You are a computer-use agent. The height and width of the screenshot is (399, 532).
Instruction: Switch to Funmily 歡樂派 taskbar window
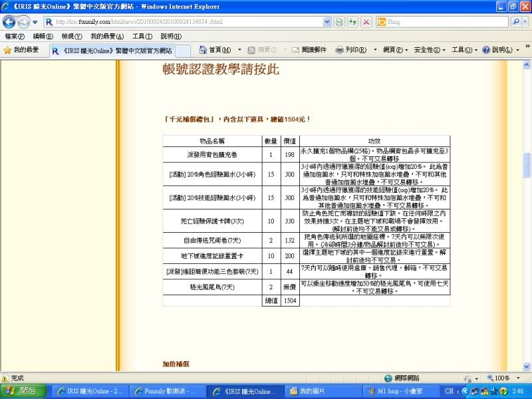(164, 390)
